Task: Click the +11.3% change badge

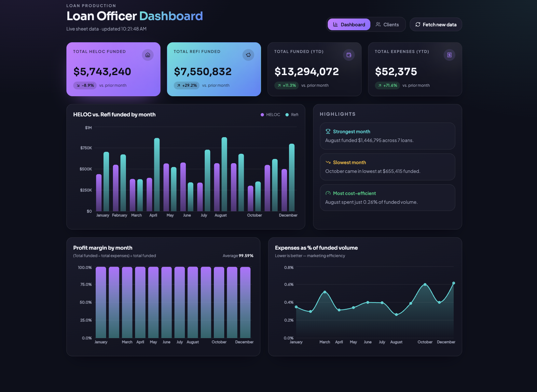Action: (286, 85)
